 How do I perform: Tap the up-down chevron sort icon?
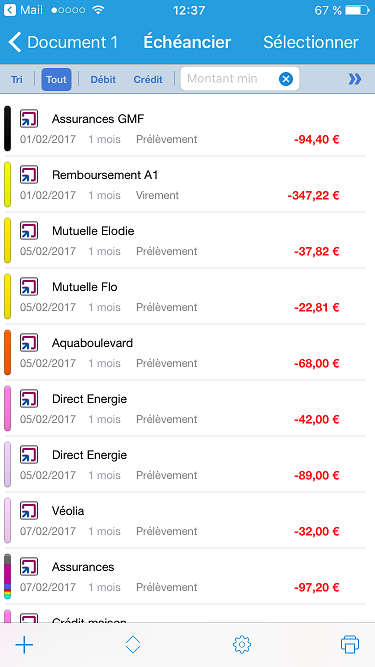(133, 644)
